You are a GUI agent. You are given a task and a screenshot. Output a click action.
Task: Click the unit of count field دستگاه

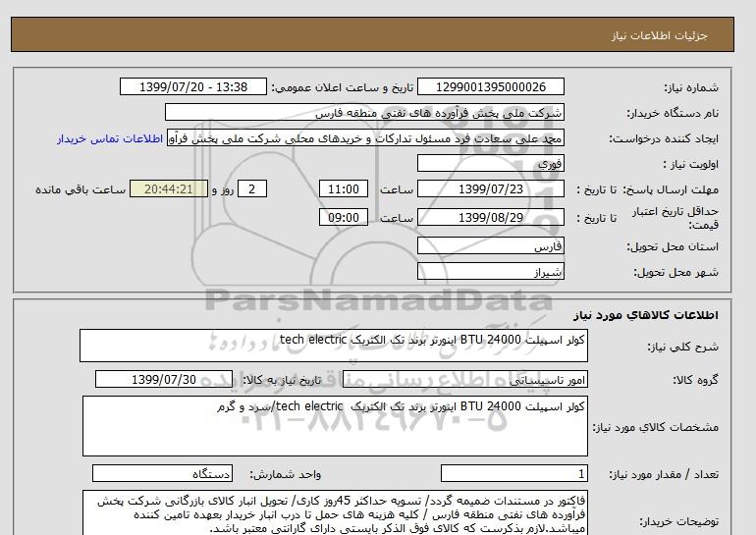(162, 474)
